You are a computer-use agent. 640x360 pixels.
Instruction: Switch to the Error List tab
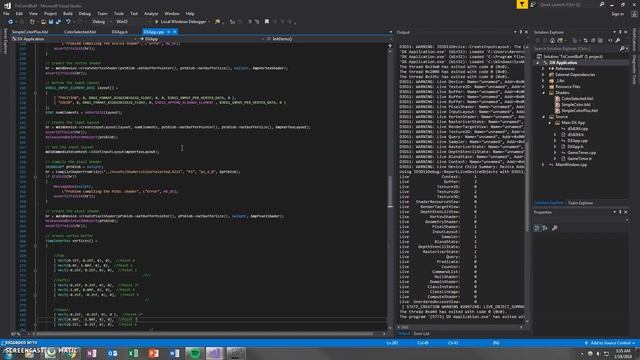coord(421,333)
